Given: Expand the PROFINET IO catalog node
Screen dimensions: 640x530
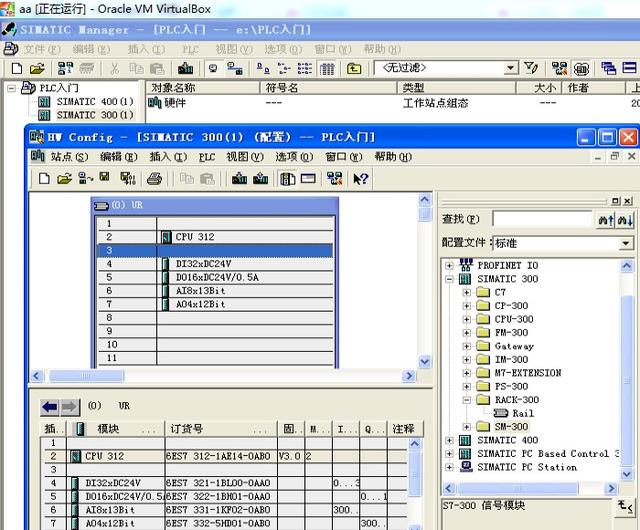Looking at the screenshot, I should click(x=449, y=265).
